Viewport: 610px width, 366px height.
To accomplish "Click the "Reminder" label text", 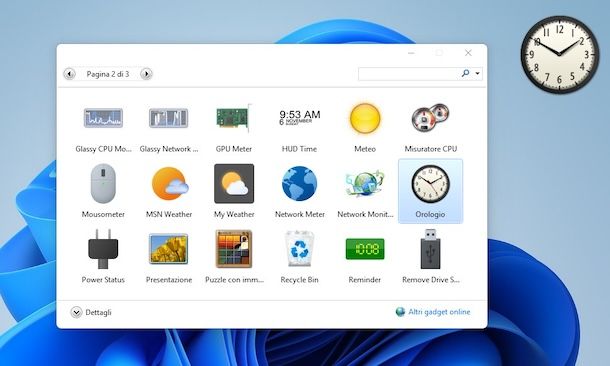I will point(365,280).
